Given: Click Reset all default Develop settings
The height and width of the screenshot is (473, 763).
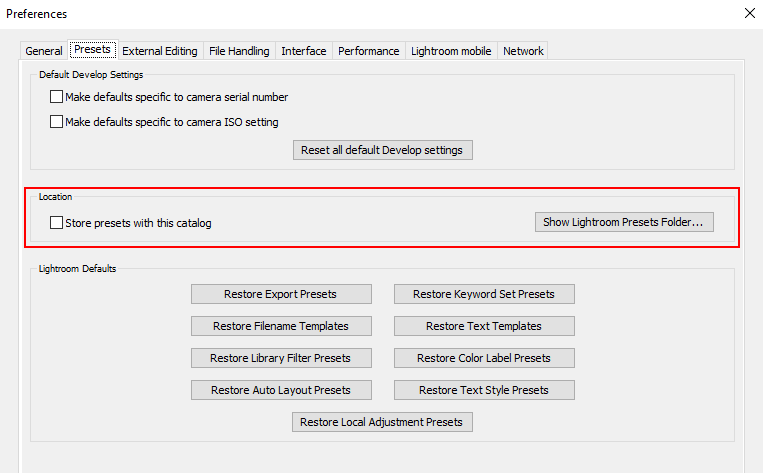Looking at the screenshot, I should coord(382,150).
